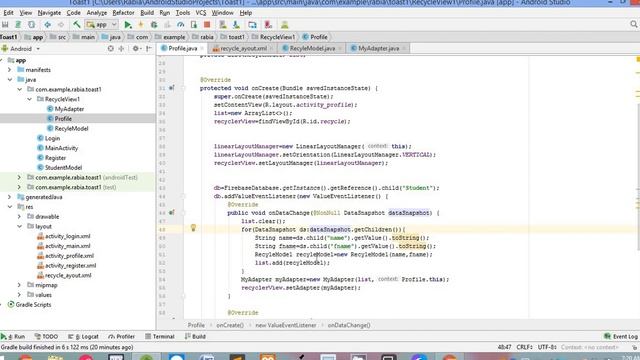
Task: Collapse the res folder
Action: [x=9, y=207]
